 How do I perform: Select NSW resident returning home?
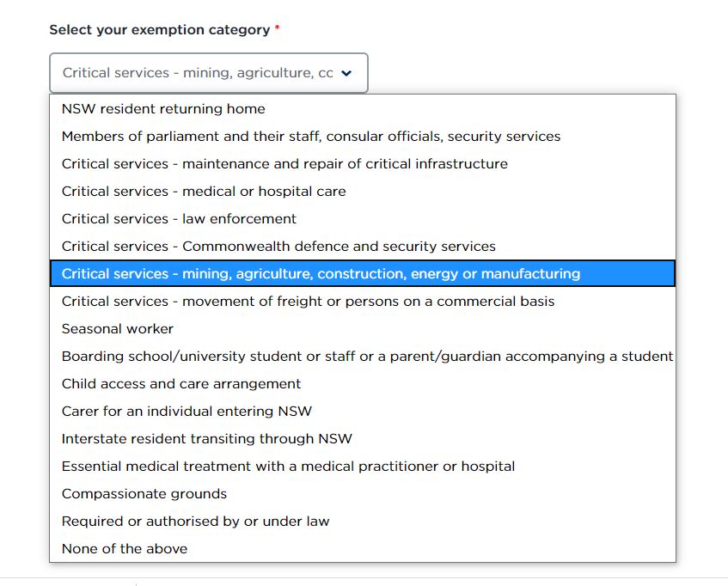click(x=162, y=108)
